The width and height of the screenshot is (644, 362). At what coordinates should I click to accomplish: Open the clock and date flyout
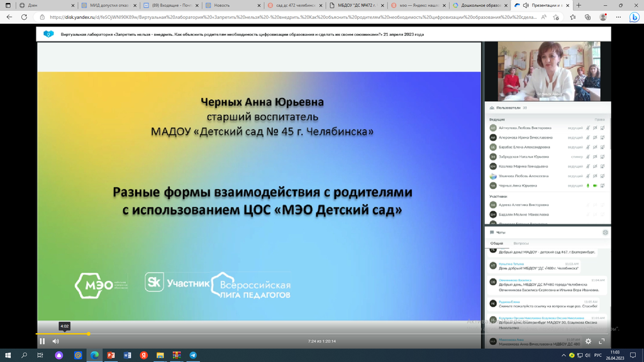tap(614, 355)
